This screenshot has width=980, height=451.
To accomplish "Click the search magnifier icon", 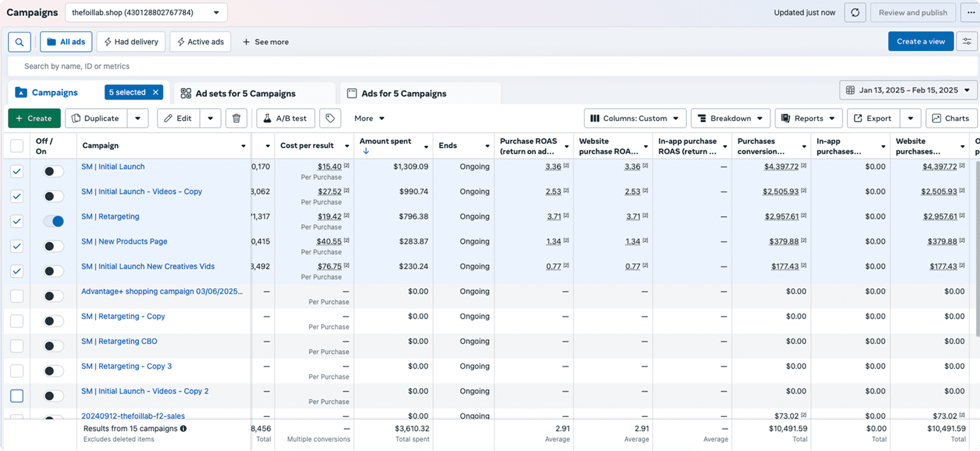I will (x=19, y=42).
